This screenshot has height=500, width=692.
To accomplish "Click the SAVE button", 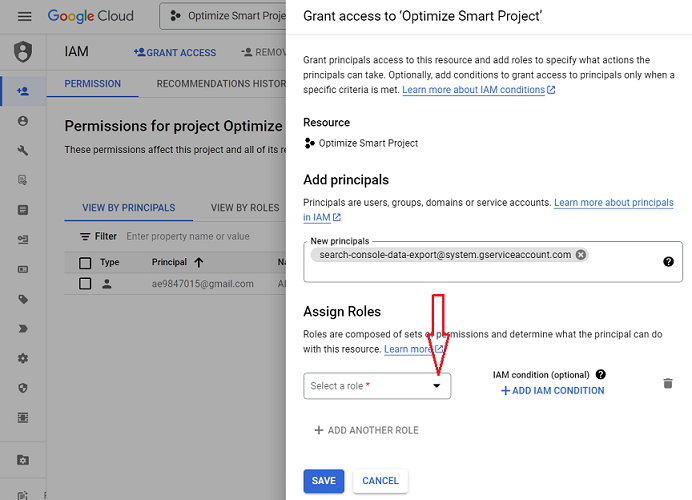I will [323, 481].
